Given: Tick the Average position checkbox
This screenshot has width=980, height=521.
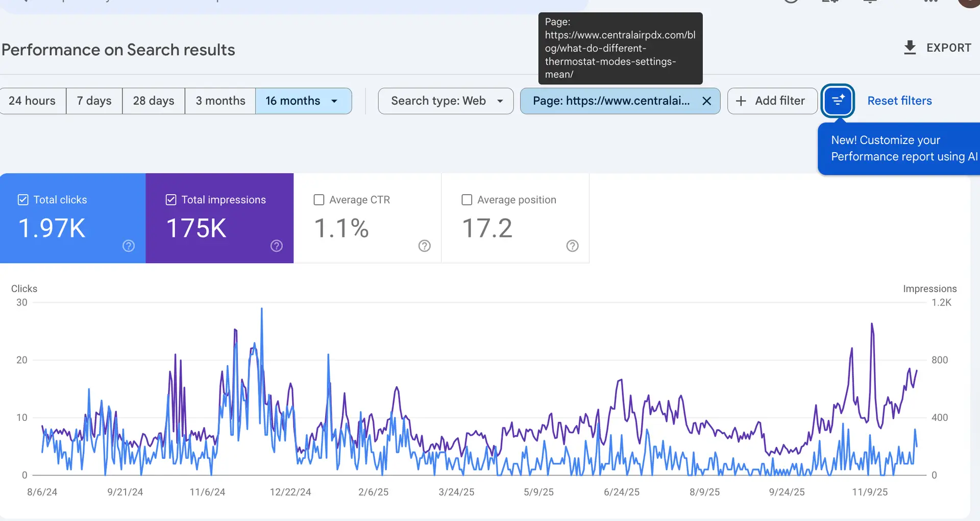Looking at the screenshot, I should (467, 200).
